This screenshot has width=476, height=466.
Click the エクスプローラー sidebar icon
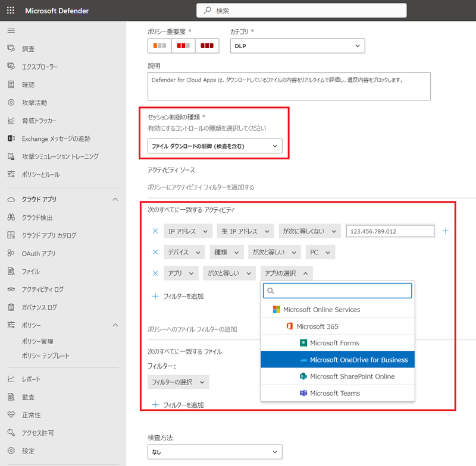pos(11,67)
